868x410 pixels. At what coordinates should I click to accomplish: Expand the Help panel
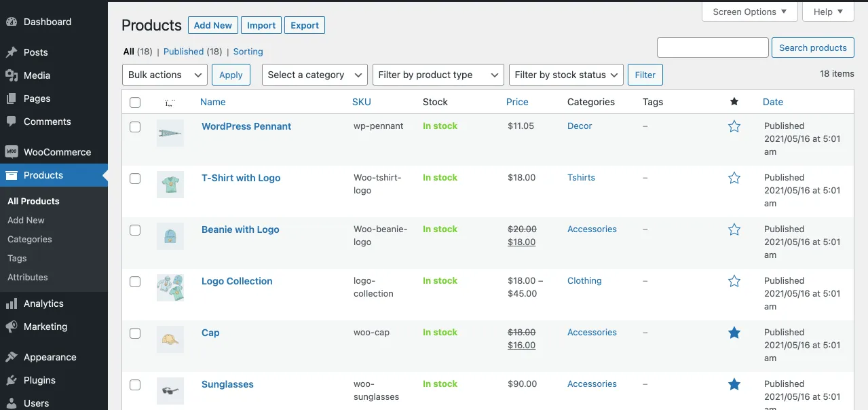tap(828, 12)
